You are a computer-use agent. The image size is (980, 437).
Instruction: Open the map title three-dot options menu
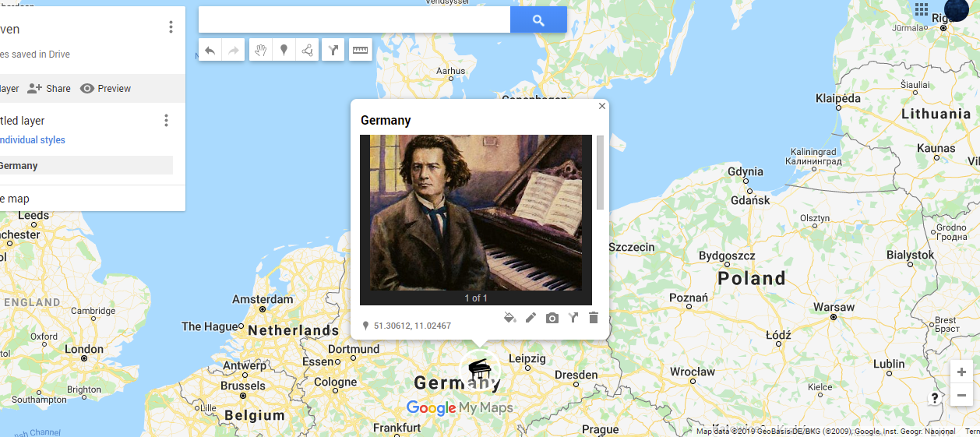[x=171, y=28]
